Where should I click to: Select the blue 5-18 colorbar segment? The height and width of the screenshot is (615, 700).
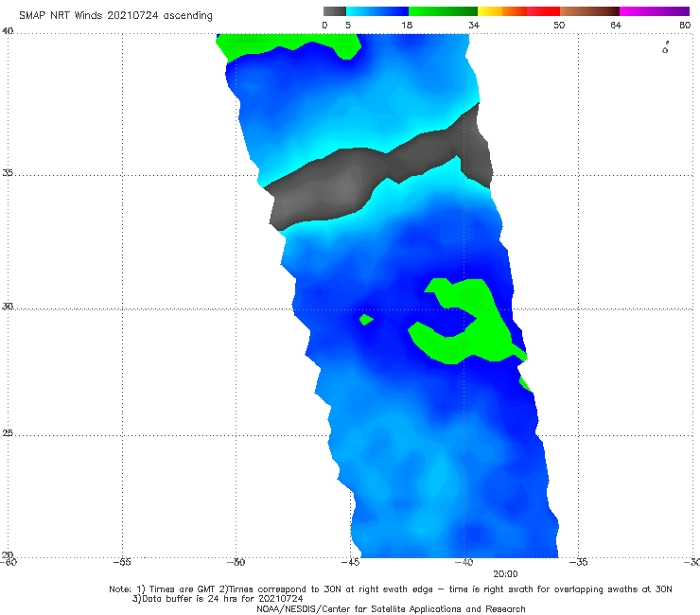(377, 11)
